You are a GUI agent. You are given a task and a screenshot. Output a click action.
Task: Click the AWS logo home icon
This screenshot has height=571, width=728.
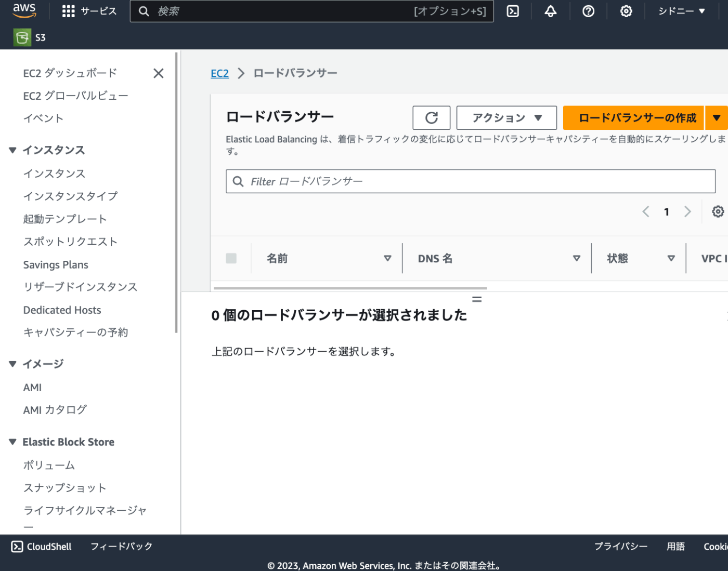[24, 11]
